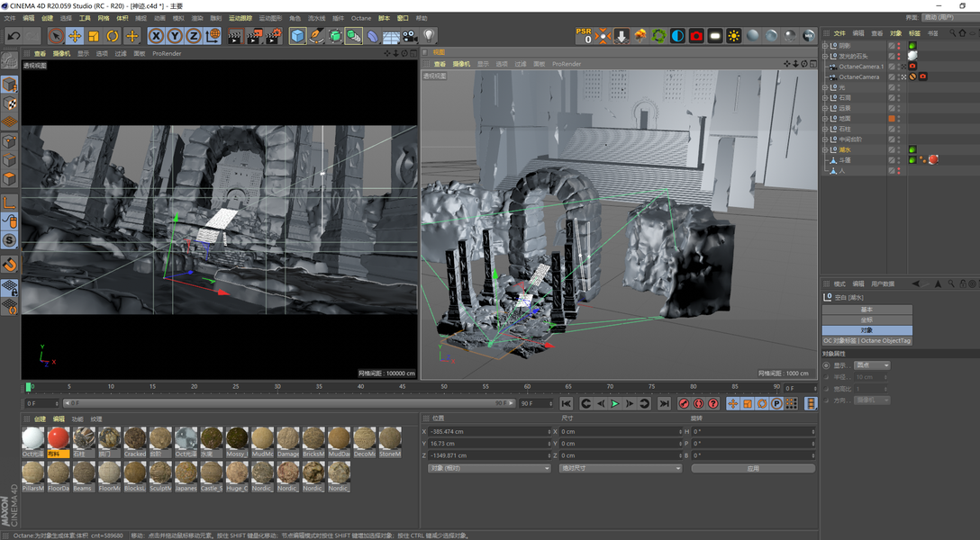Viewport: 980px width, 540px height.
Task: Click the X position field -385.474 cm
Action: click(x=489, y=431)
